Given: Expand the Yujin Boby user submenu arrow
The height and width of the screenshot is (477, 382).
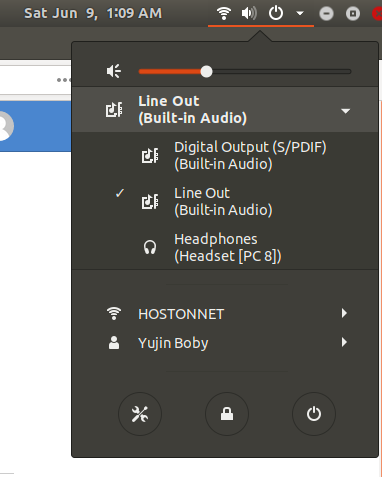Looking at the screenshot, I should pos(344,342).
